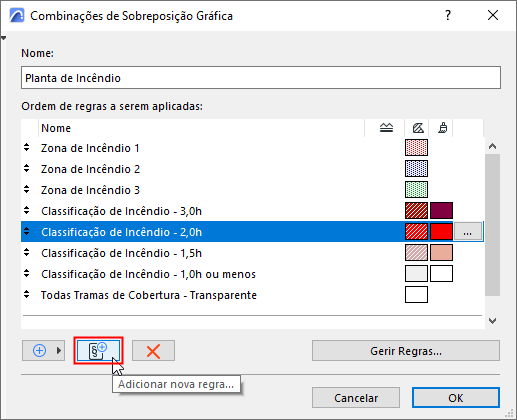The height and width of the screenshot is (420, 517).
Task: Open the Gerir Regras dialog
Action: coord(406,351)
